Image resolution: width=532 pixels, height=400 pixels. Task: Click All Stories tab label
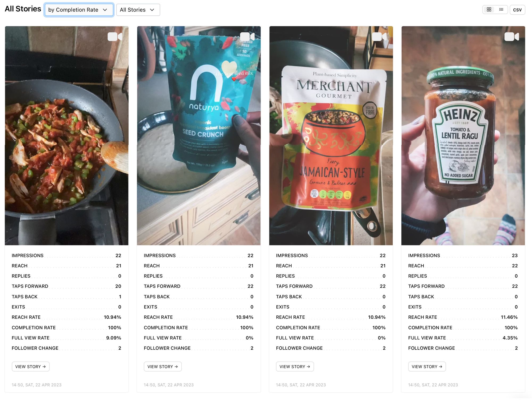coord(23,9)
